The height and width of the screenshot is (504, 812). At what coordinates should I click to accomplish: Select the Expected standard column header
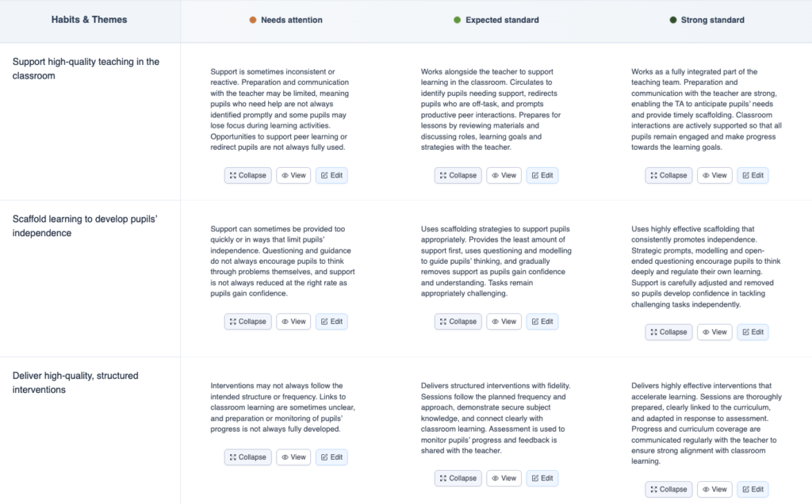tap(502, 20)
